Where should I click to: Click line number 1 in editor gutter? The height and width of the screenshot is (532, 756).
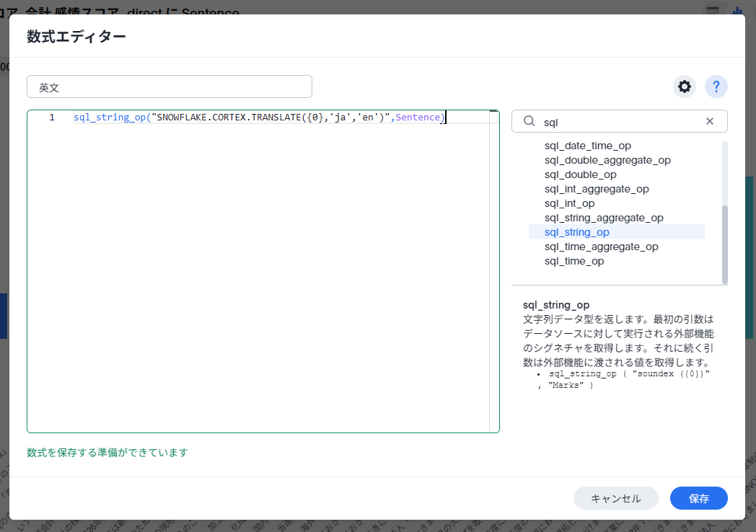[52, 117]
